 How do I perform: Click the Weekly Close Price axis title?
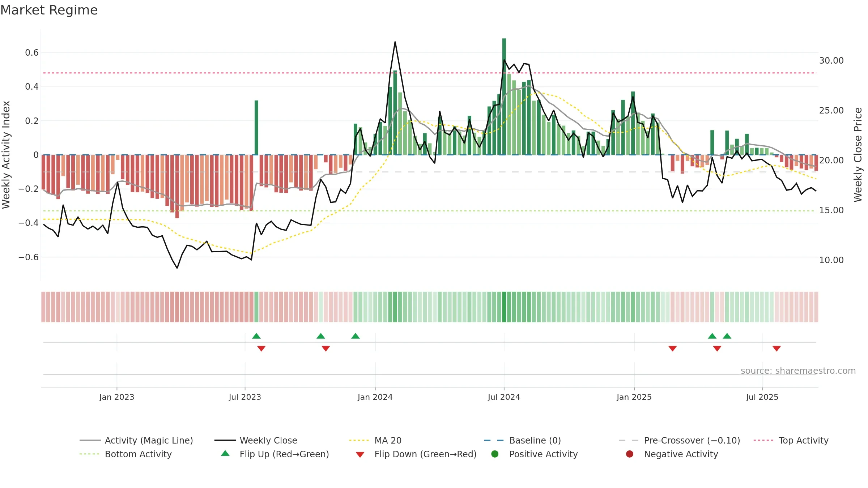[858, 155]
